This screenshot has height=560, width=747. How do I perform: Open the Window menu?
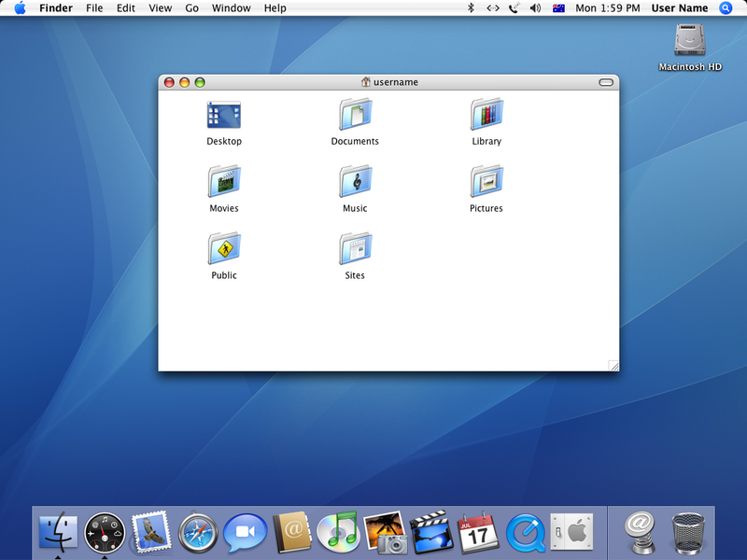pyautogui.click(x=231, y=8)
